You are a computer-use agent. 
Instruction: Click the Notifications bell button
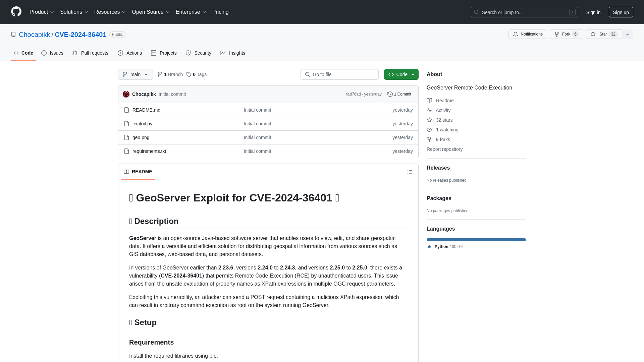(x=528, y=34)
